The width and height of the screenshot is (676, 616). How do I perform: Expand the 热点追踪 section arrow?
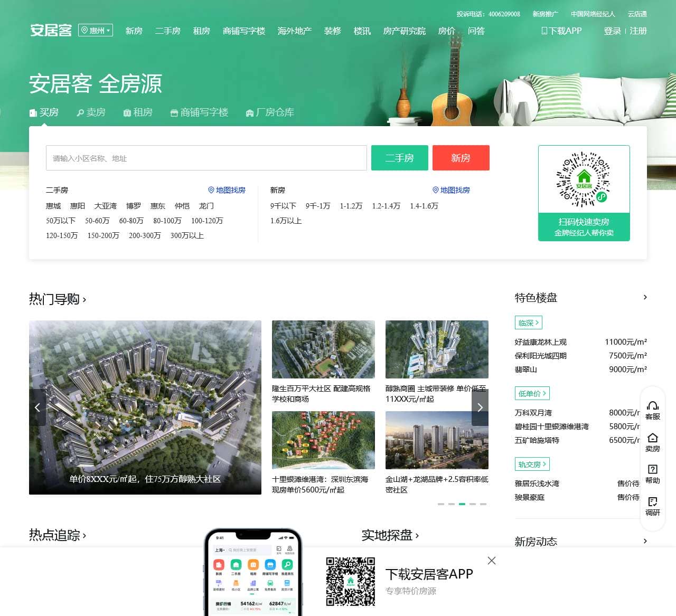tap(84, 536)
